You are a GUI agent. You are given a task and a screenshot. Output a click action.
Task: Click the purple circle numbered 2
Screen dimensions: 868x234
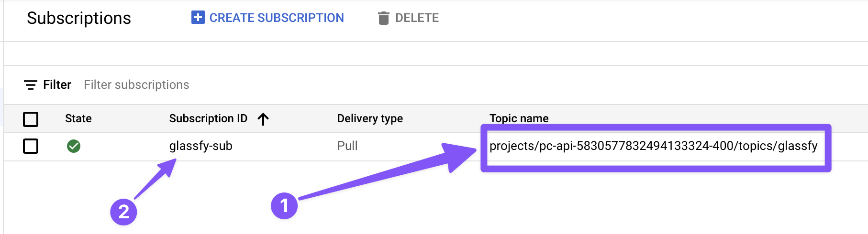pyautogui.click(x=123, y=212)
